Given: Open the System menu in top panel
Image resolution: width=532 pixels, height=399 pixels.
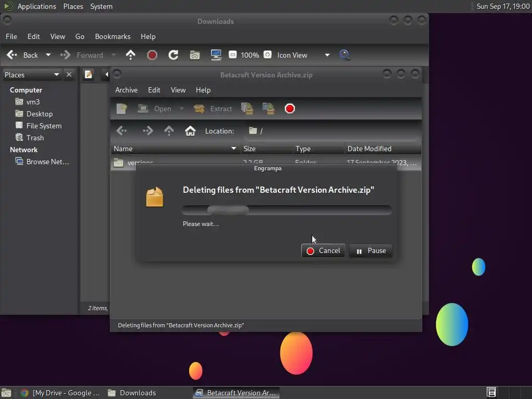Looking at the screenshot, I should [x=101, y=6].
